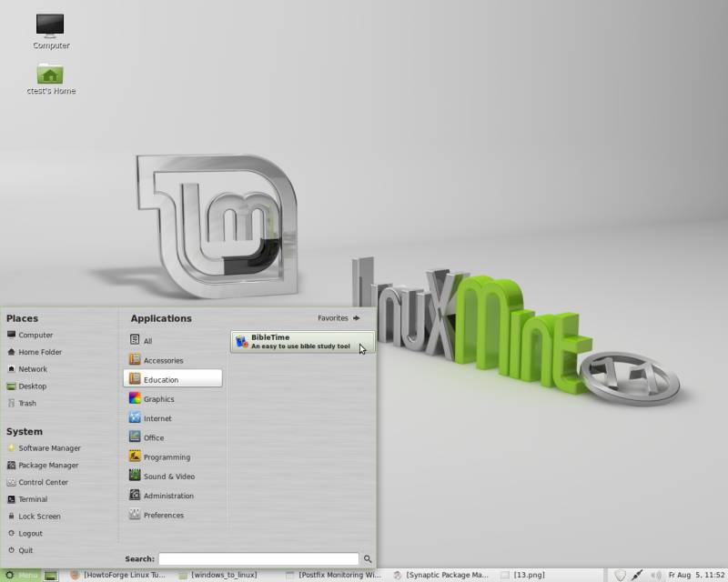The height and width of the screenshot is (582, 728).
Task: Click show desktop icon on panel
Action: click(51, 576)
